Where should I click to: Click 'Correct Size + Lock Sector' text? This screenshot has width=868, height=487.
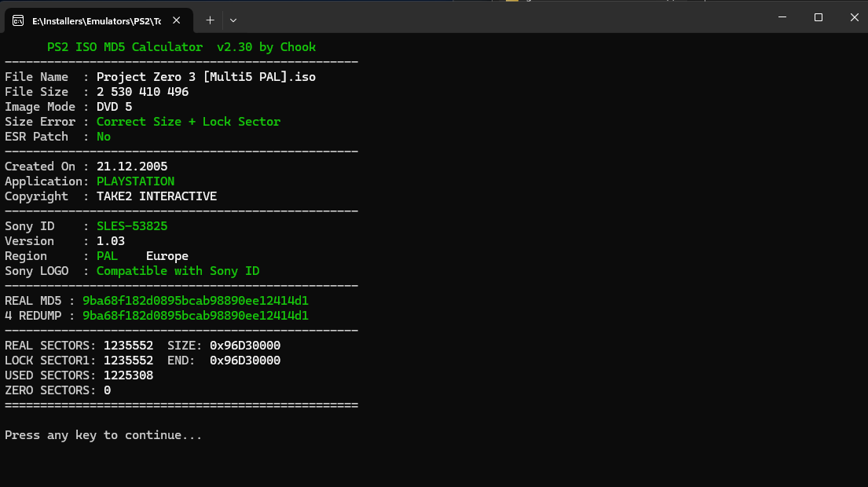click(189, 122)
